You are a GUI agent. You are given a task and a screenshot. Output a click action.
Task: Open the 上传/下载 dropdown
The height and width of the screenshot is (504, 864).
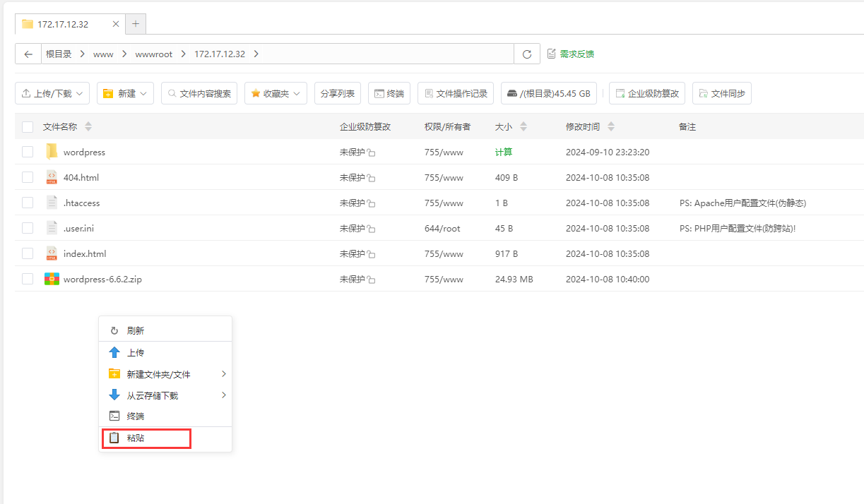(x=52, y=93)
